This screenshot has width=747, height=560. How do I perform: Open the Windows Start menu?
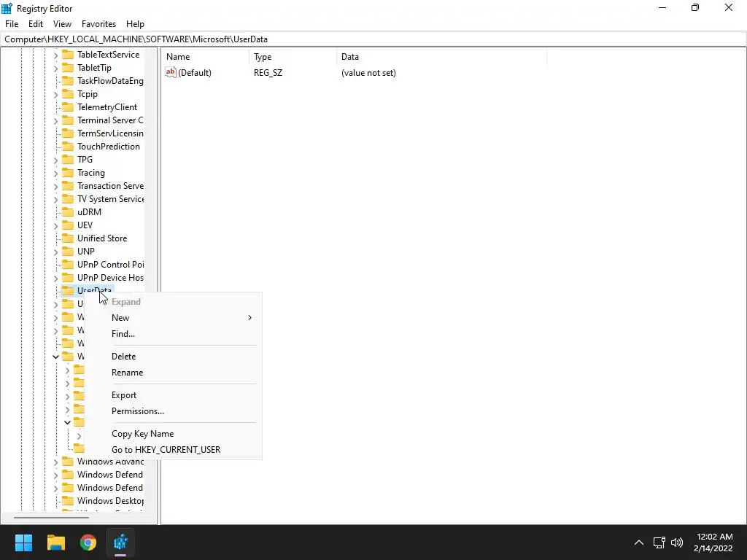(23, 542)
